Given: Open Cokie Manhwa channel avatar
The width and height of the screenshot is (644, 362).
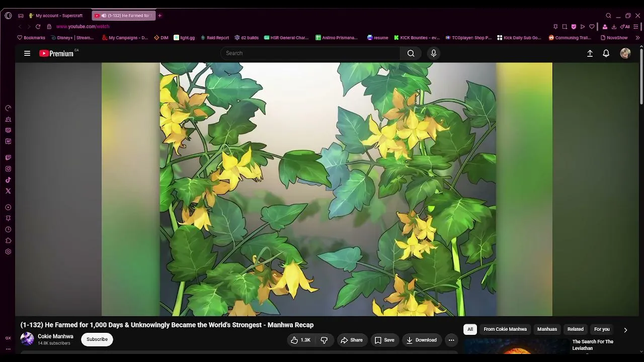Looking at the screenshot, I should (x=27, y=339).
